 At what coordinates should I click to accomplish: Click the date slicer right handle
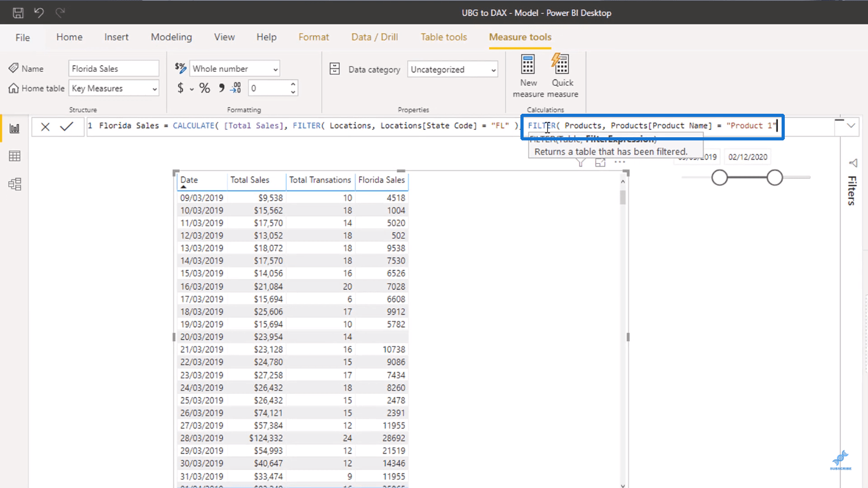point(775,178)
